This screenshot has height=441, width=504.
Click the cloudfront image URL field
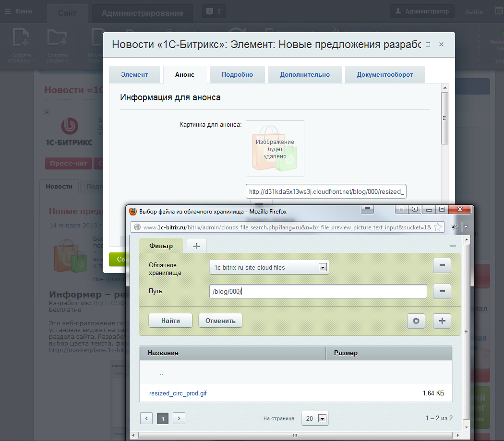[326, 191]
